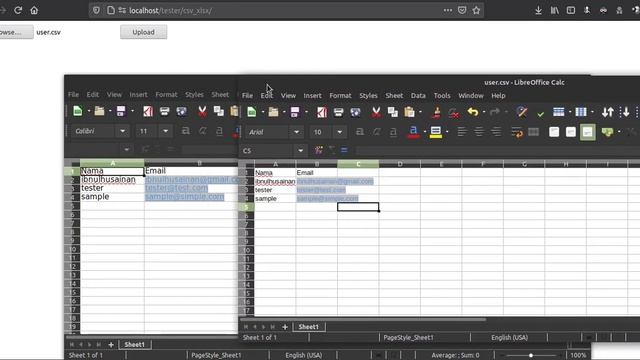Click Copy icon in user.csv window
The width and height of the screenshot is (640, 360).
393,112
